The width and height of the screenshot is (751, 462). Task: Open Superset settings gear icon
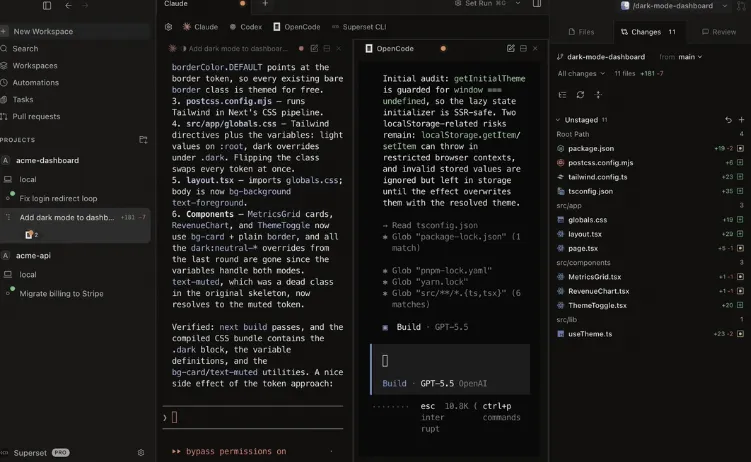click(141, 452)
